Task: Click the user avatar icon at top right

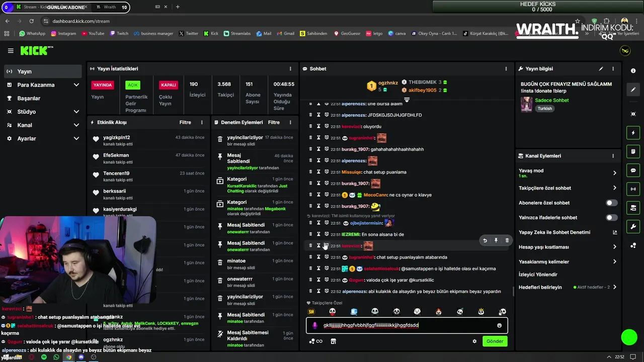Action: [x=625, y=51]
